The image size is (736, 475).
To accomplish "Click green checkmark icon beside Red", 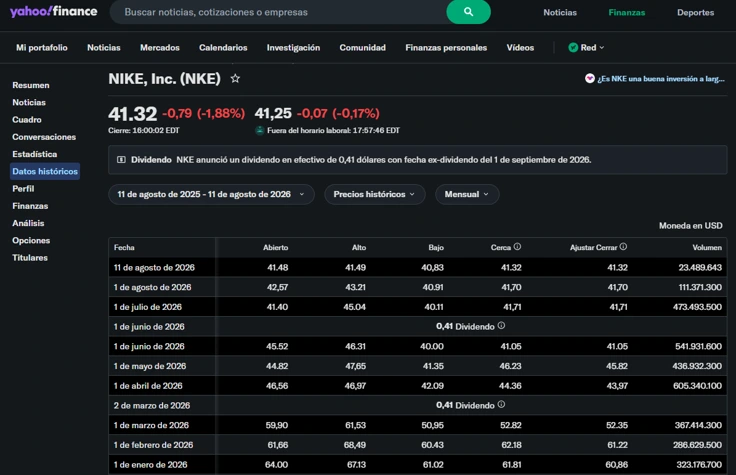I will (x=573, y=47).
